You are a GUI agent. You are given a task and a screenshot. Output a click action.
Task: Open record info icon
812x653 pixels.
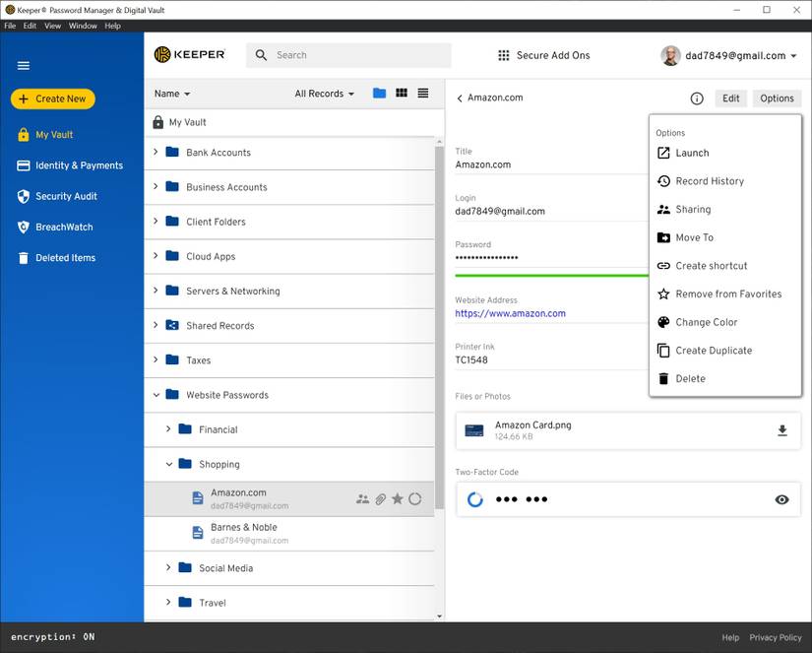click(x=697, y=98)
